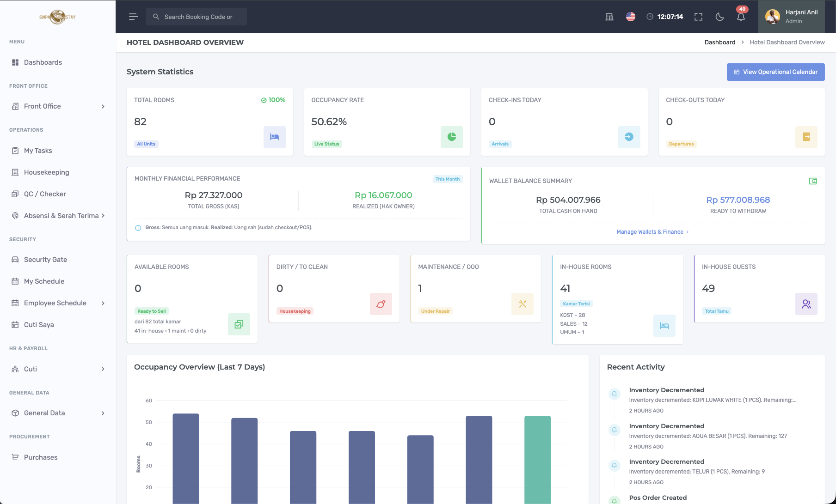Expand the Cuti menu under HR & Payroll
836x504 pixels.
58,369
